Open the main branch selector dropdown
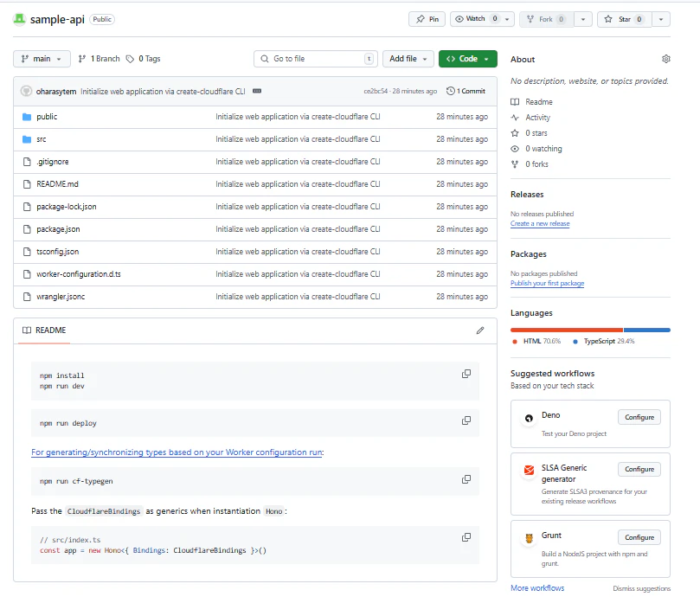Image resolution: width=700 pixels, height=603 pixels. click(x=42, y=59)
